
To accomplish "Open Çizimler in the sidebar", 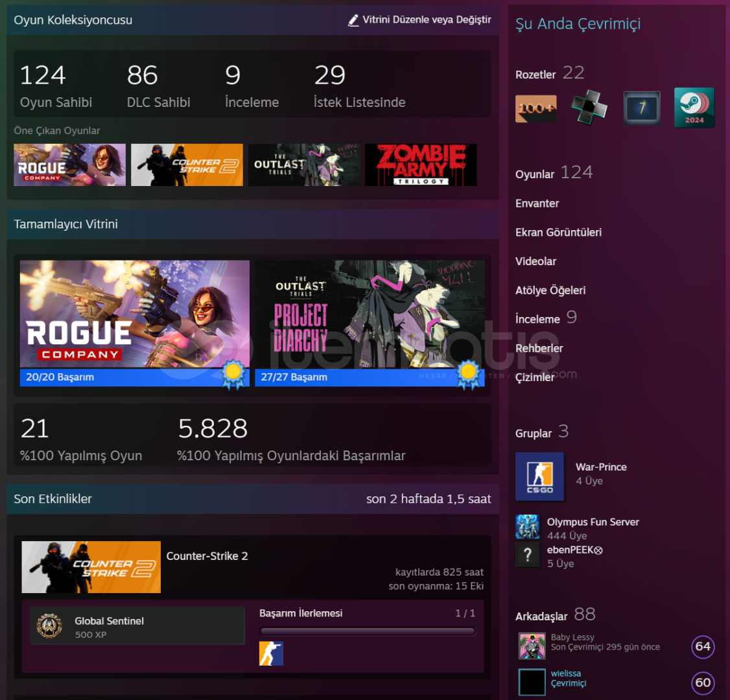I will coord(535,377).
